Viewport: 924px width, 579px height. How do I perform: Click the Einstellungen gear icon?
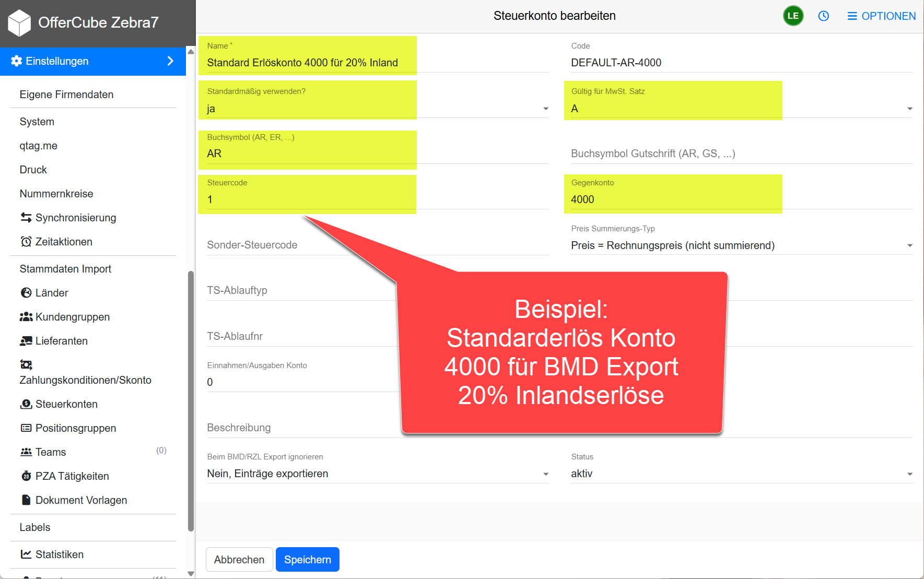pyautogui.click(x=17, y=61)
